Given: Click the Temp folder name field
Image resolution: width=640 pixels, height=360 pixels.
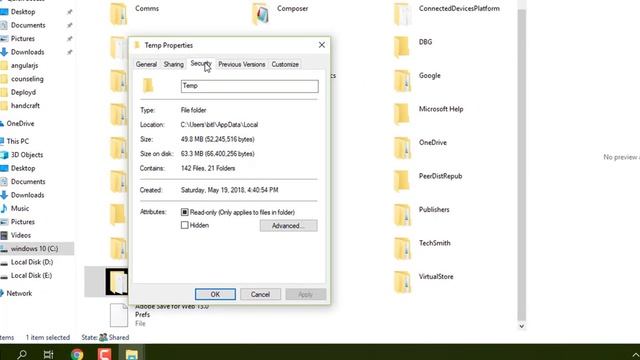Looking at the screenshot, I should (x=249, y=86).
